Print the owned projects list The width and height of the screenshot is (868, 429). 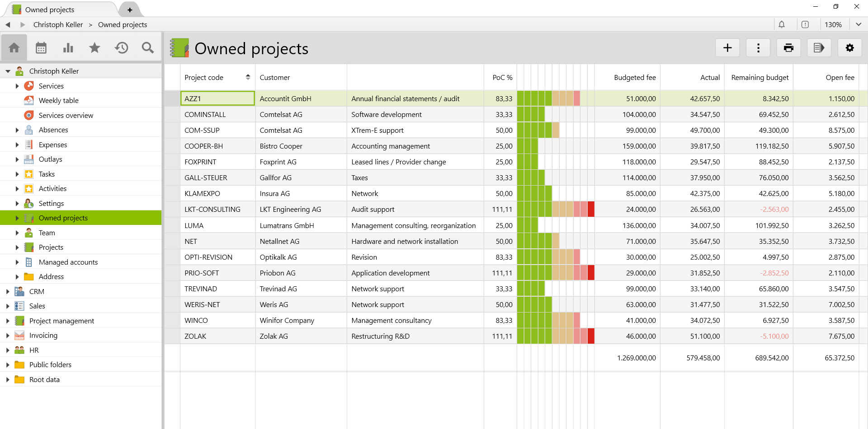[x=788, y=47]
